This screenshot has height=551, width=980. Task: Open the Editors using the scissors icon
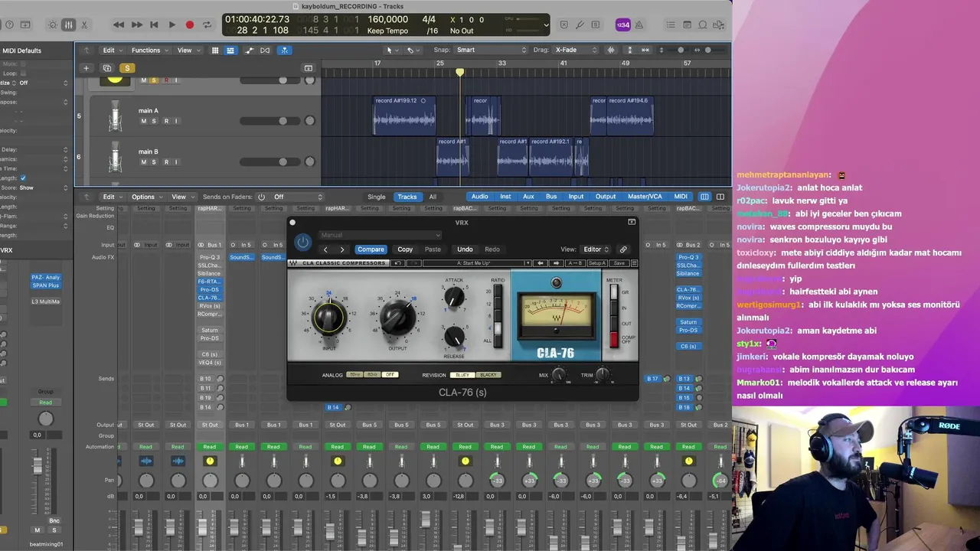[84, 24]
